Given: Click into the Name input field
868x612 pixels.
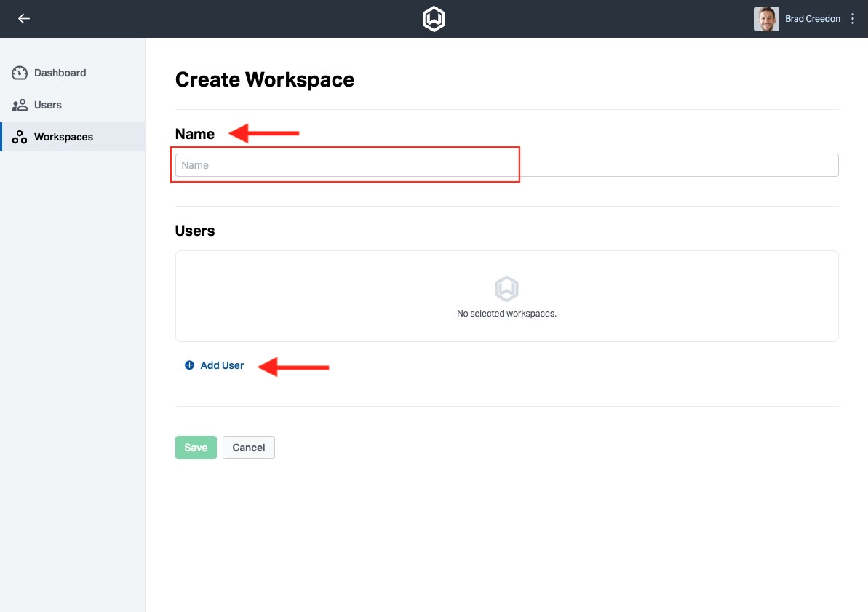Looking at the screenshot, I should pos(346,165).
